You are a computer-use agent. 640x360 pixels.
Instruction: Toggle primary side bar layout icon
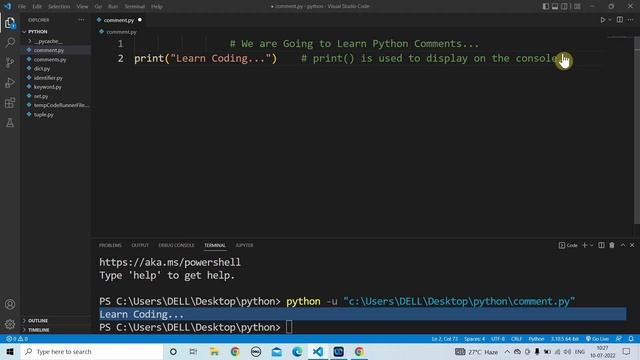tap(545, 6)
